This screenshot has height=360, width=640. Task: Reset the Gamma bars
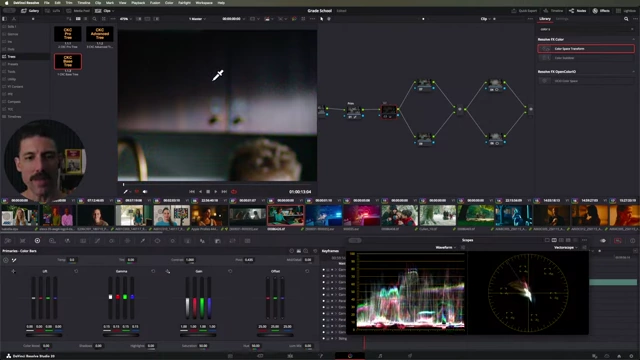(153, 271)
